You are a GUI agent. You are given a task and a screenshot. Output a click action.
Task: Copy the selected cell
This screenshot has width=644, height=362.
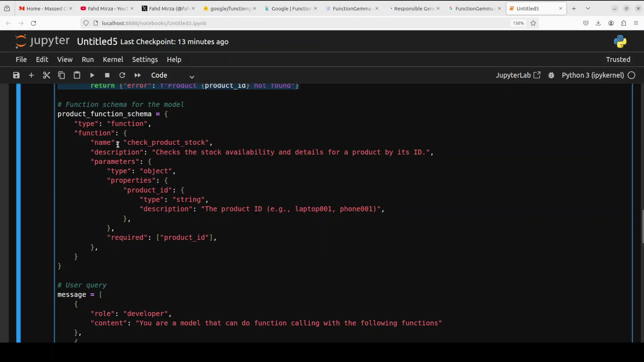[x=61, y=75]
